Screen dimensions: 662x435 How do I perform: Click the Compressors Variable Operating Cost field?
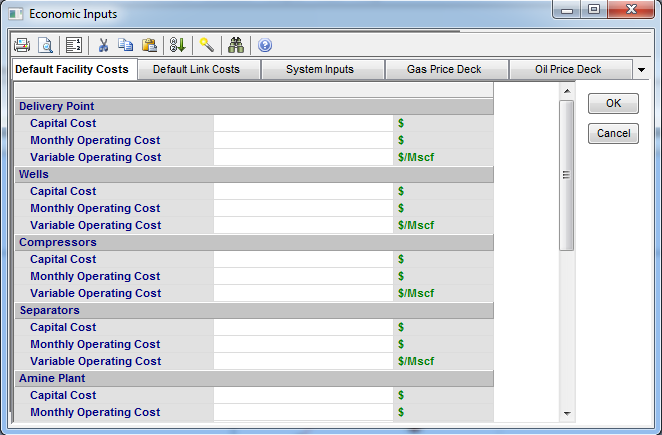[x=303, y=293]
